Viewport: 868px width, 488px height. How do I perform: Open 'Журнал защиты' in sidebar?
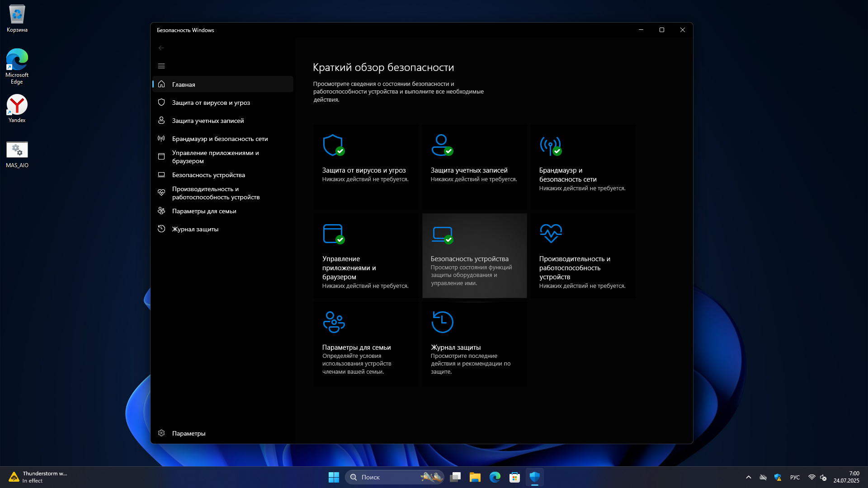coord(195,229)
